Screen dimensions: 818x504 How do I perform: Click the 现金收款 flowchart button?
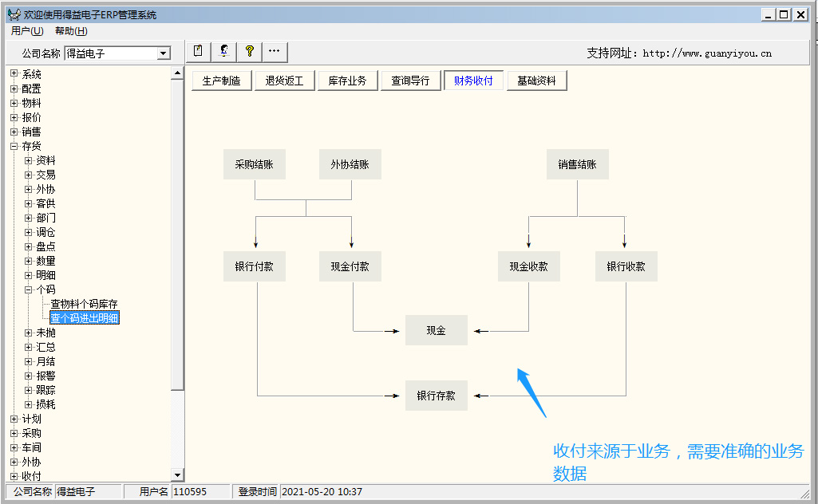(528, 266)
